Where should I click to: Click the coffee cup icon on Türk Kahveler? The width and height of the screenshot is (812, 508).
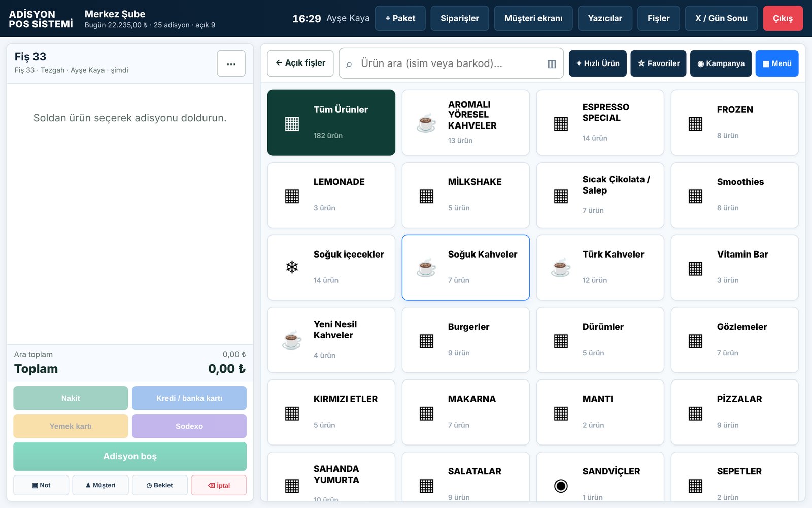click(561, 267)
